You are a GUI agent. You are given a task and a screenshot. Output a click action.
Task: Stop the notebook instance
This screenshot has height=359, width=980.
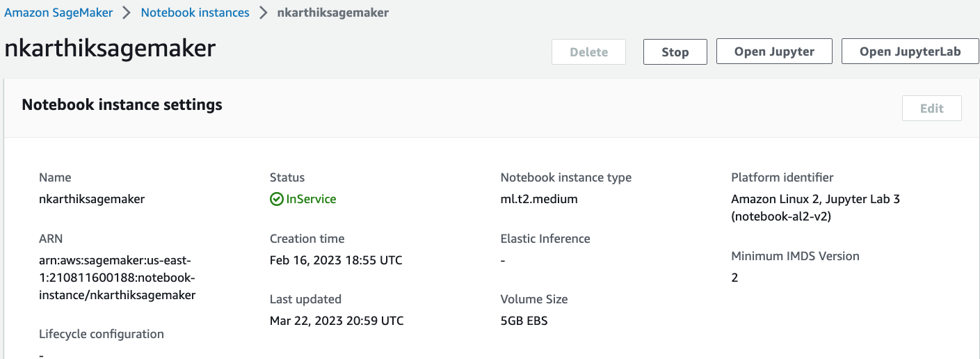675,52
